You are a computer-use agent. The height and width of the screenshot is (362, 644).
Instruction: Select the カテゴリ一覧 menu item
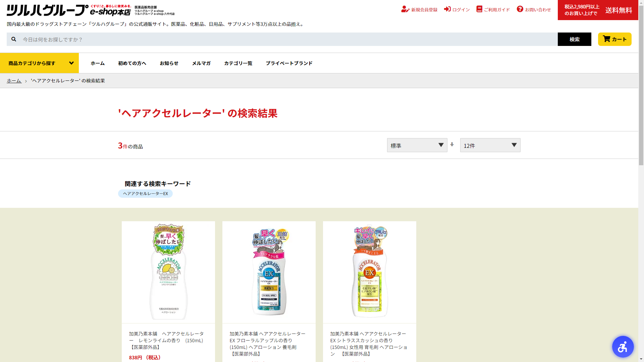238,63
